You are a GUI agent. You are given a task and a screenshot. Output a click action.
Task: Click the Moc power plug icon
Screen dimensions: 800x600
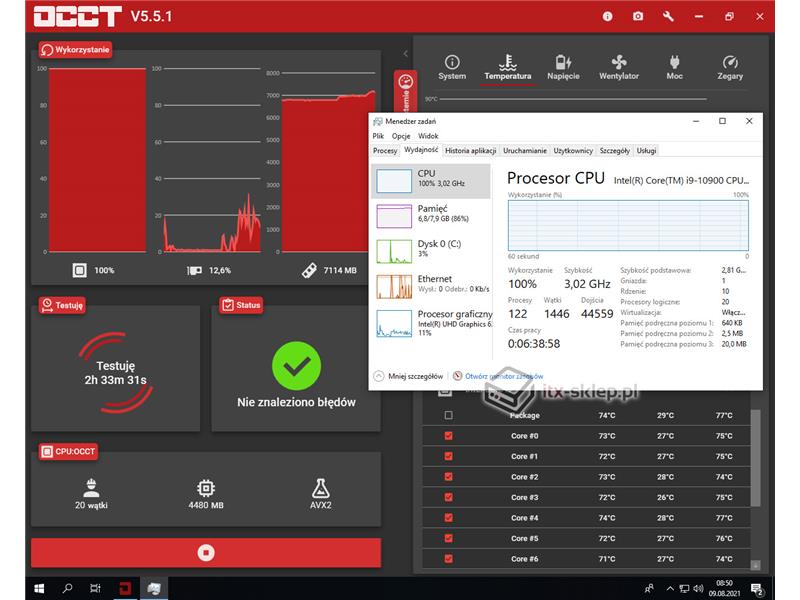[674, 62]
